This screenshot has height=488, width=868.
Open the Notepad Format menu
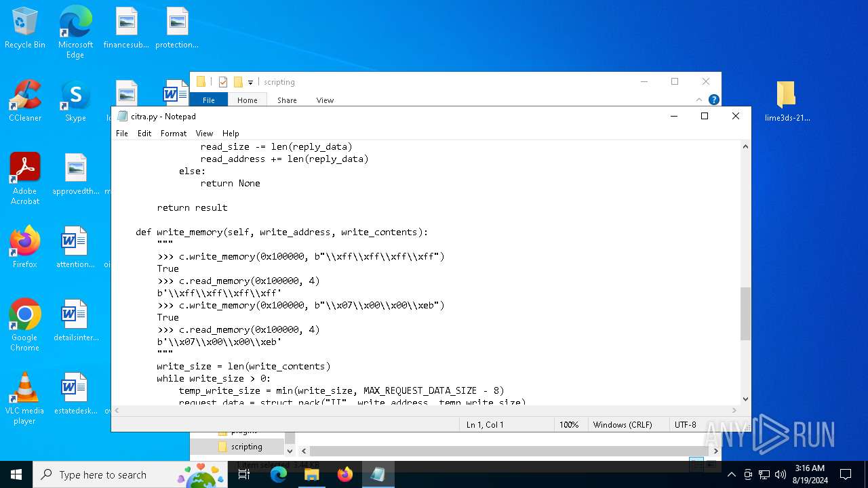click(174, 134)
